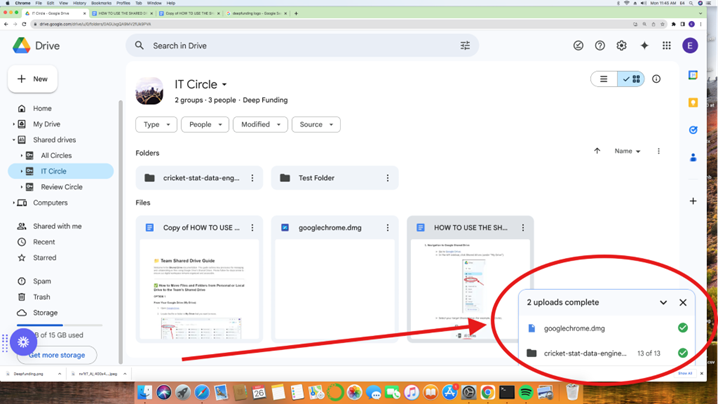The image size is (718, 404).
Task: Click the New button
Action: [32, 79]
